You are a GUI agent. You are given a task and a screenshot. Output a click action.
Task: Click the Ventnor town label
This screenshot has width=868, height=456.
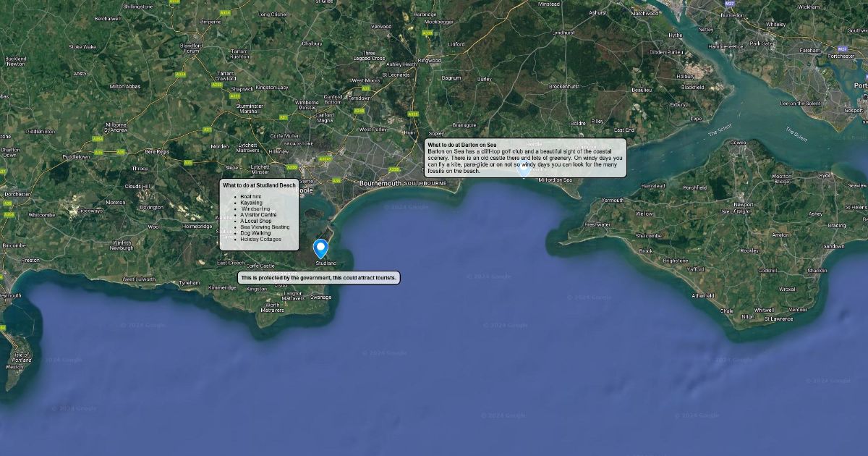tap(798, 309)
